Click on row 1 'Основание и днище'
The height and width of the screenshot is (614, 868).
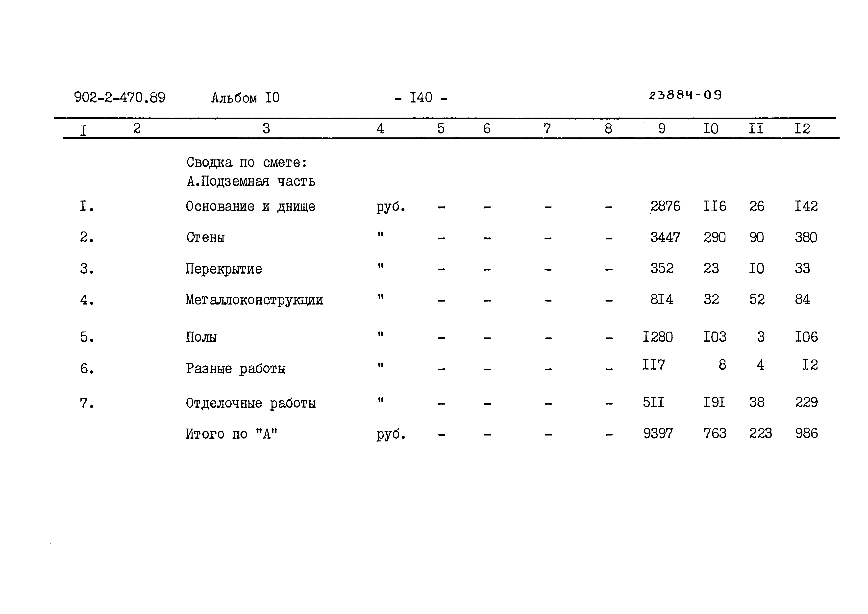point(232,206)
